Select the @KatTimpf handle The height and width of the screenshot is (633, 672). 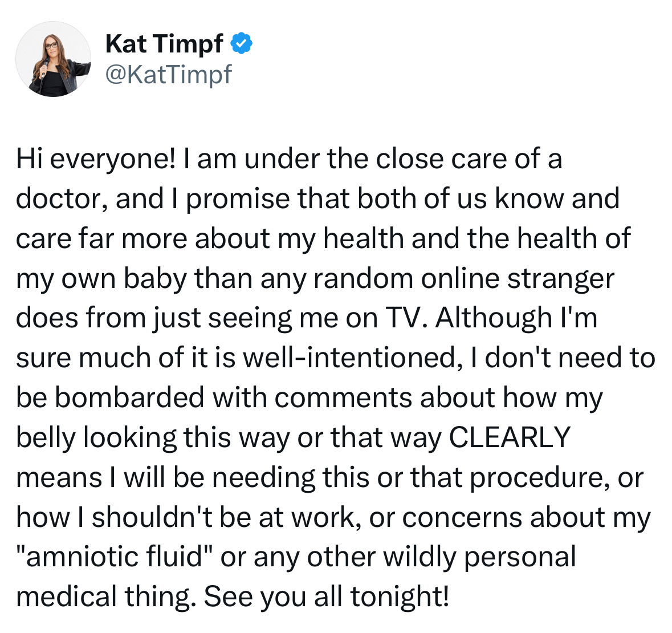(169, 74)
